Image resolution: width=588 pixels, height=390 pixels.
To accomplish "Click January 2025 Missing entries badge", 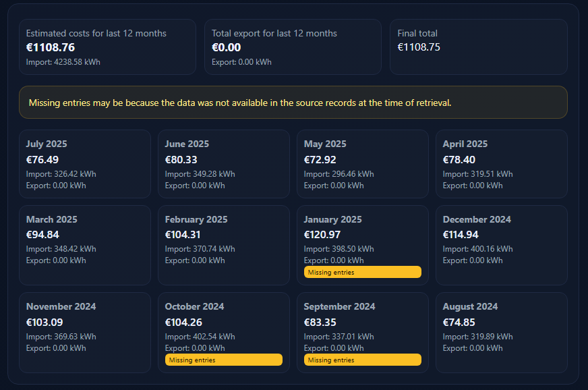I will (x=362, y=272).
